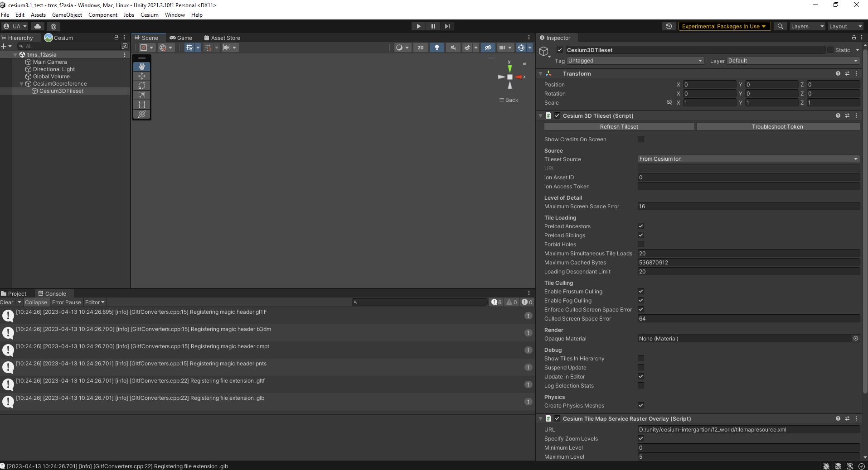Select Main Camera in the Hierarchy
Viewport: 868px width, 470px height.
[x=50, y=62]
